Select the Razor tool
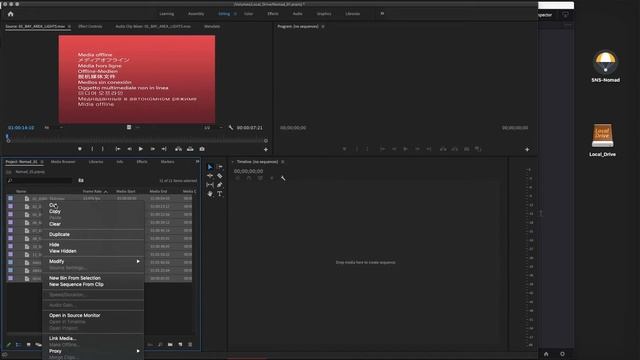Image resolution: width=640 pixels, height=360 pixels. point(220,176)
